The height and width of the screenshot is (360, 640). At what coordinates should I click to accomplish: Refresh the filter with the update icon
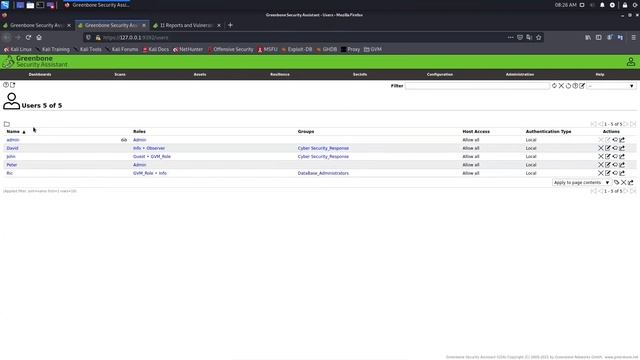[x=554, y=86]
